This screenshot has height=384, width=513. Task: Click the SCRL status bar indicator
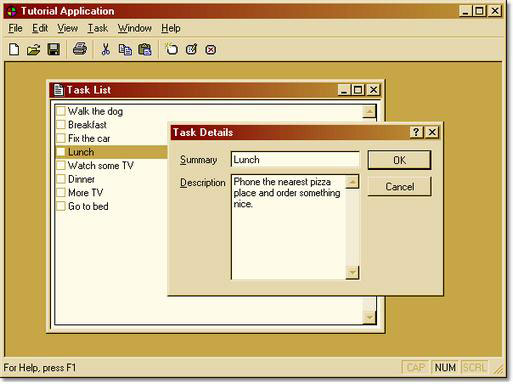(475, 367)
